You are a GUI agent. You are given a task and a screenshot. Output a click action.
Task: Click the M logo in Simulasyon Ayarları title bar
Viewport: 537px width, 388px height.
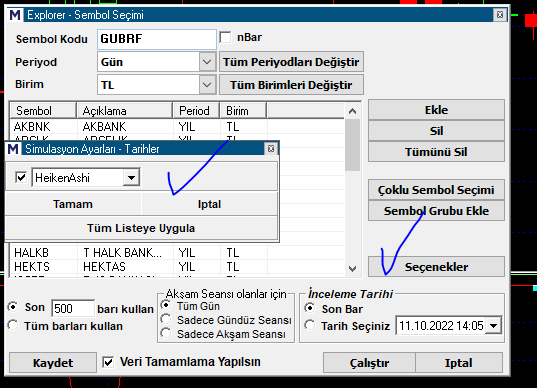pyautogui.click(x=13, y=149)
